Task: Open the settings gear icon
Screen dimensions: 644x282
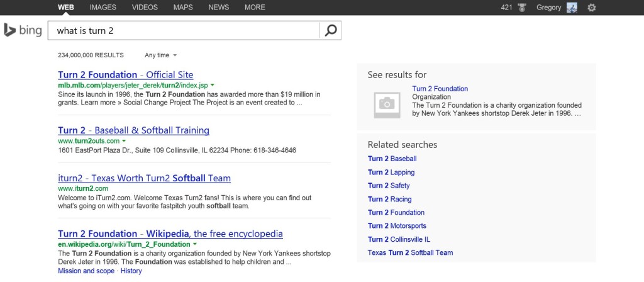Action: point(591,8)
